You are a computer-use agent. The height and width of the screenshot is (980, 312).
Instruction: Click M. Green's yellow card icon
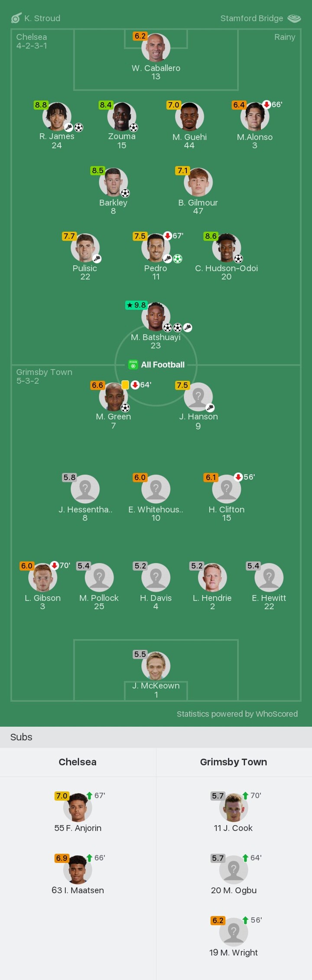coord(125,385)
